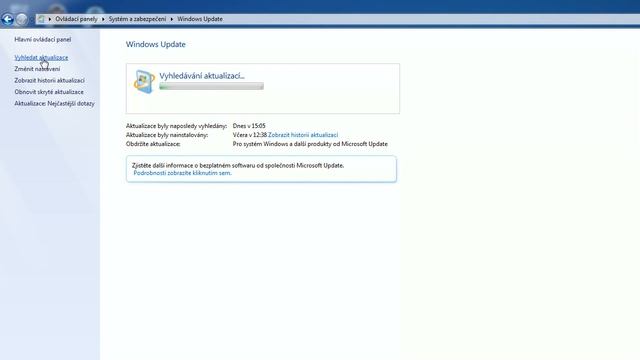Open Systém a zabezpečení breadcrumb
This screenshot has height=360, width=640.
(138, 19)
